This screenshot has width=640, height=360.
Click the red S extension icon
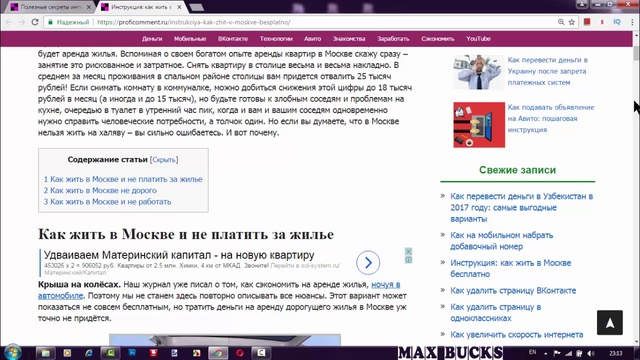tap(602, 22)
